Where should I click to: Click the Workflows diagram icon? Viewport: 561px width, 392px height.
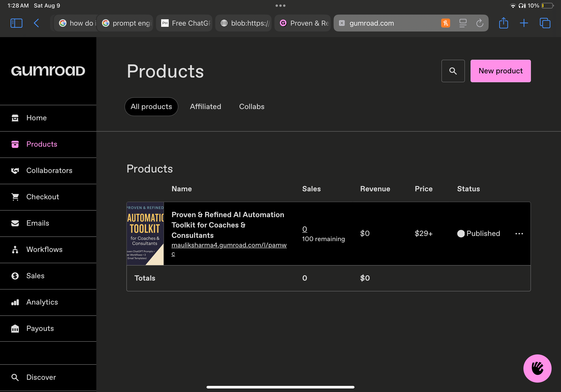coord(15,250)
